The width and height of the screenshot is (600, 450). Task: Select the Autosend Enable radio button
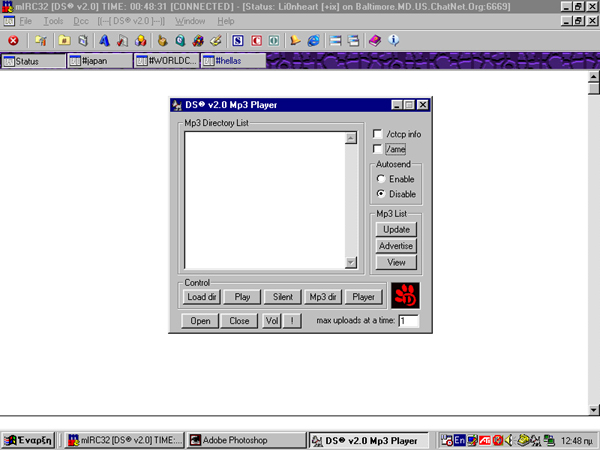[381, 179]
